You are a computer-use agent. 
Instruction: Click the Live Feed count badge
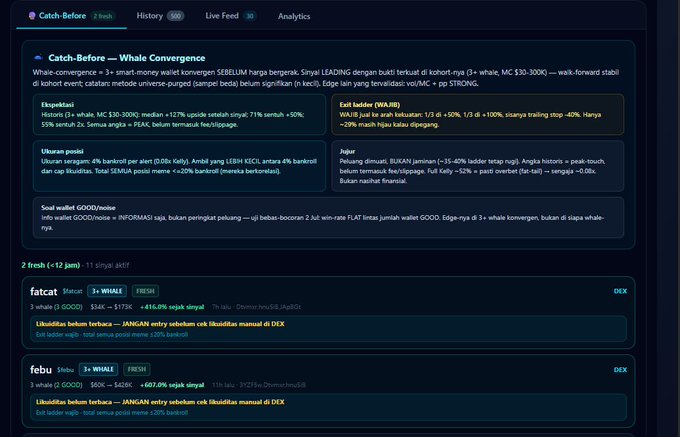[250, 16]
